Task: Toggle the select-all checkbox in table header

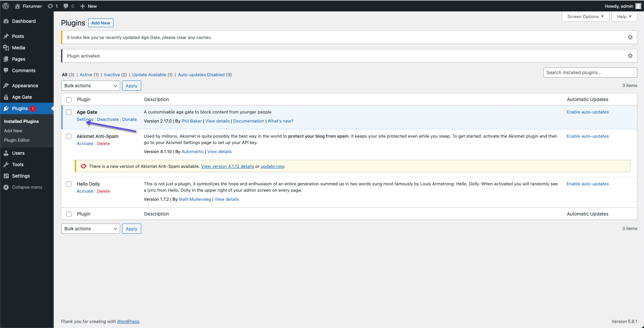Action: tap(69, 100)
